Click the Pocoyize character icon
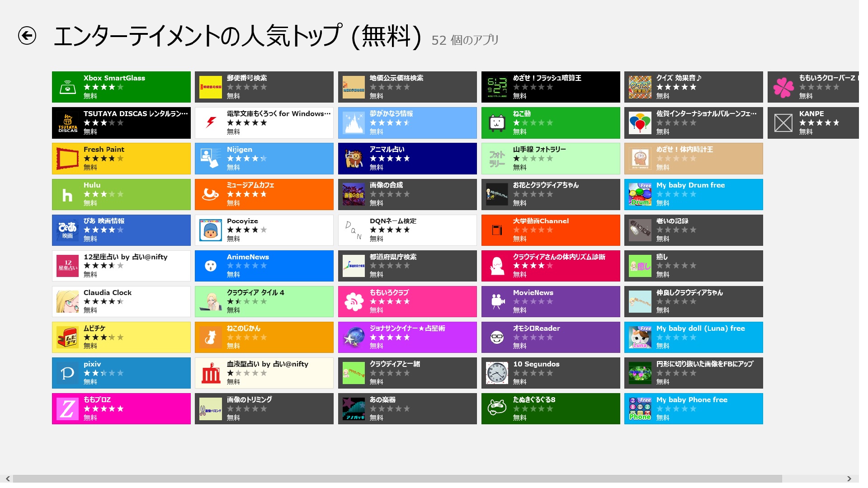This screenshot has width=868, height=488. click(211, 230)
